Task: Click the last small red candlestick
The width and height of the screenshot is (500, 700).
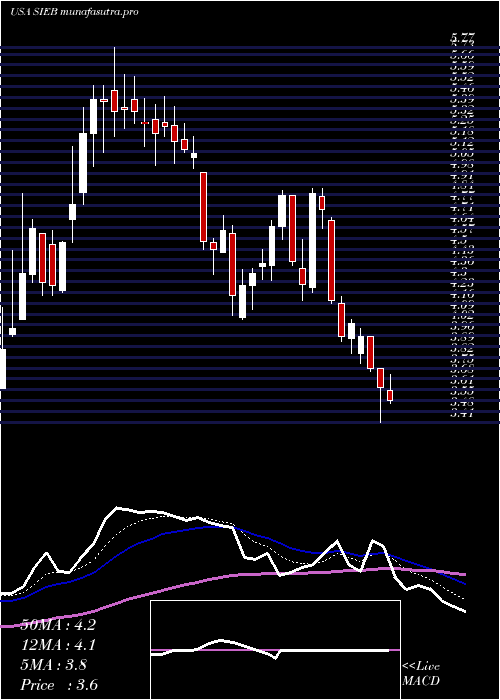Action: click(390, 395)
